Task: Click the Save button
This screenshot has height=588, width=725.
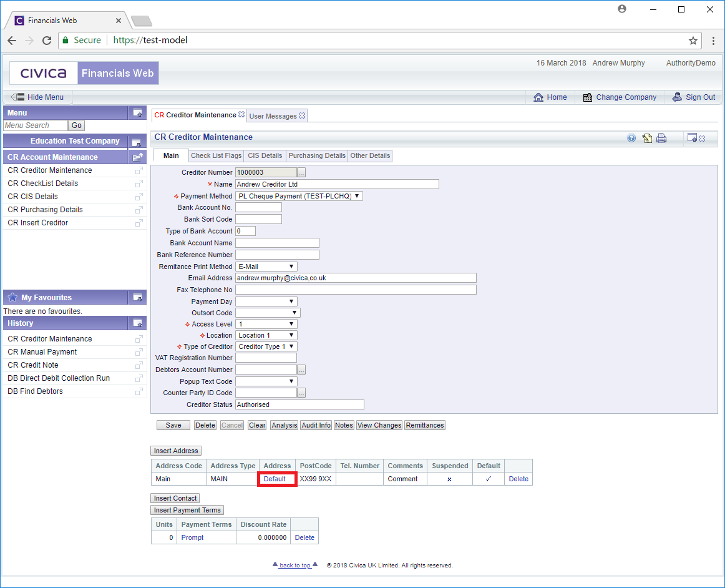Action: point(173,425)
